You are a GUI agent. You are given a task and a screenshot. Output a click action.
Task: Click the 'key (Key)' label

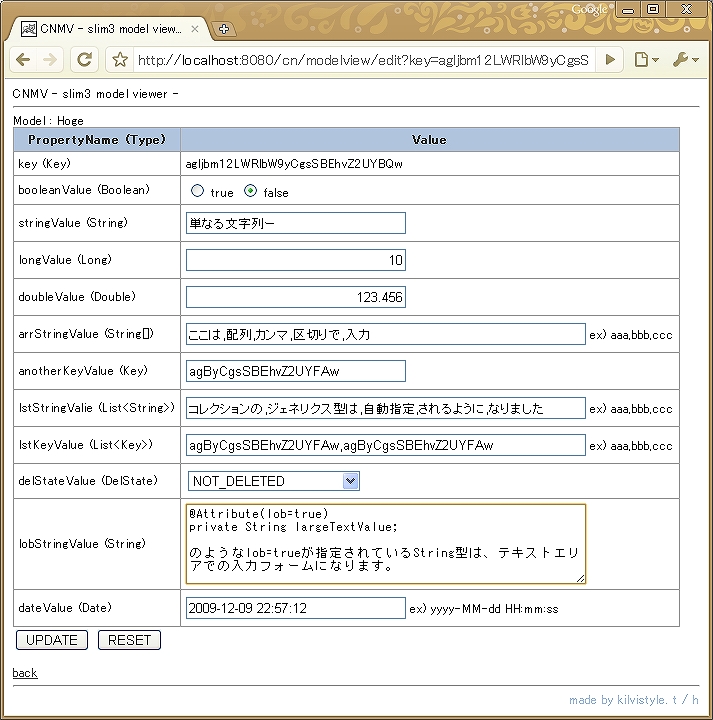tap(45, 163)
